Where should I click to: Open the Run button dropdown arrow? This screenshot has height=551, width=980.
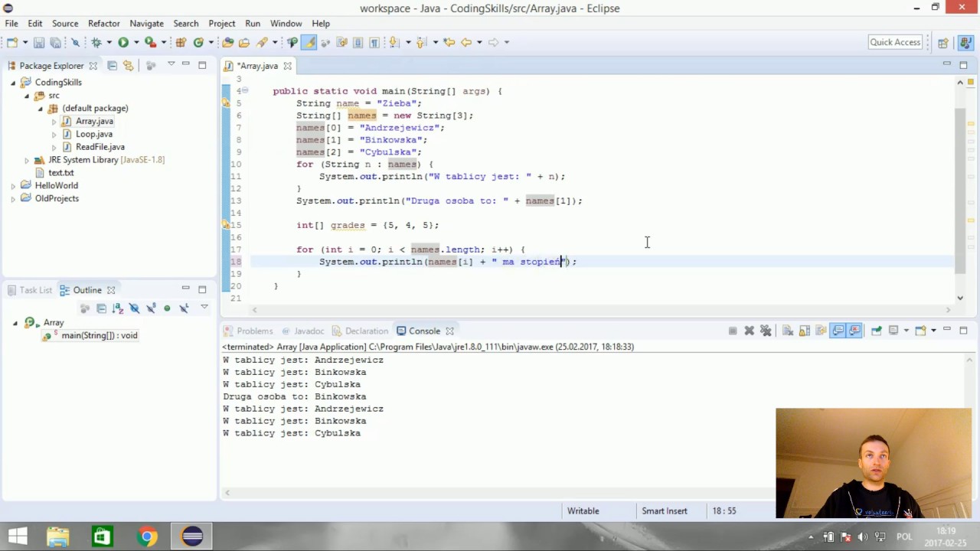coord(136,43)
